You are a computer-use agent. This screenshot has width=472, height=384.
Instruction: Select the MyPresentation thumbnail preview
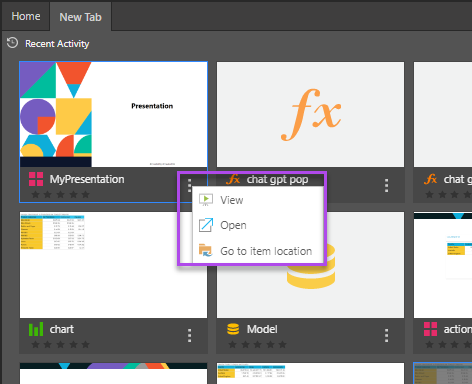point(113,114)
